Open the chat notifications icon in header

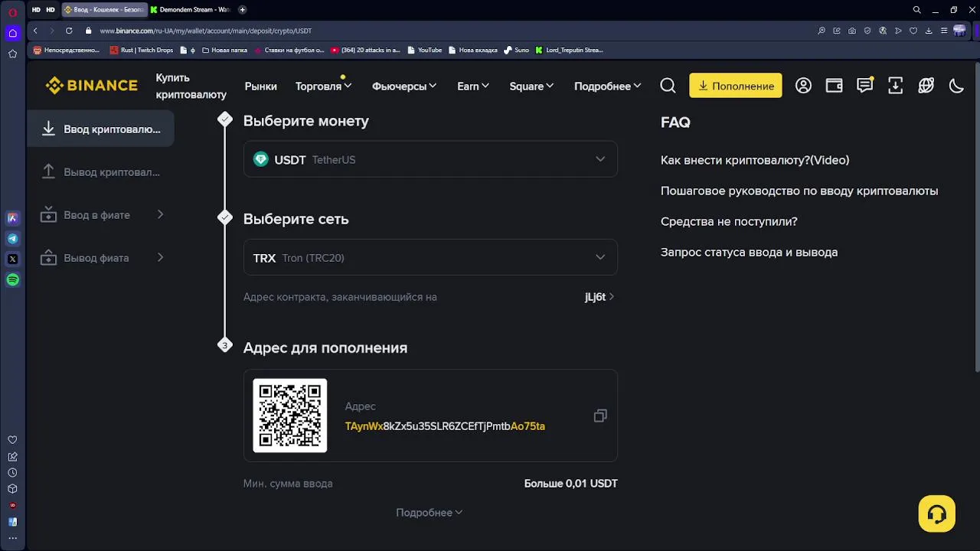864,86
